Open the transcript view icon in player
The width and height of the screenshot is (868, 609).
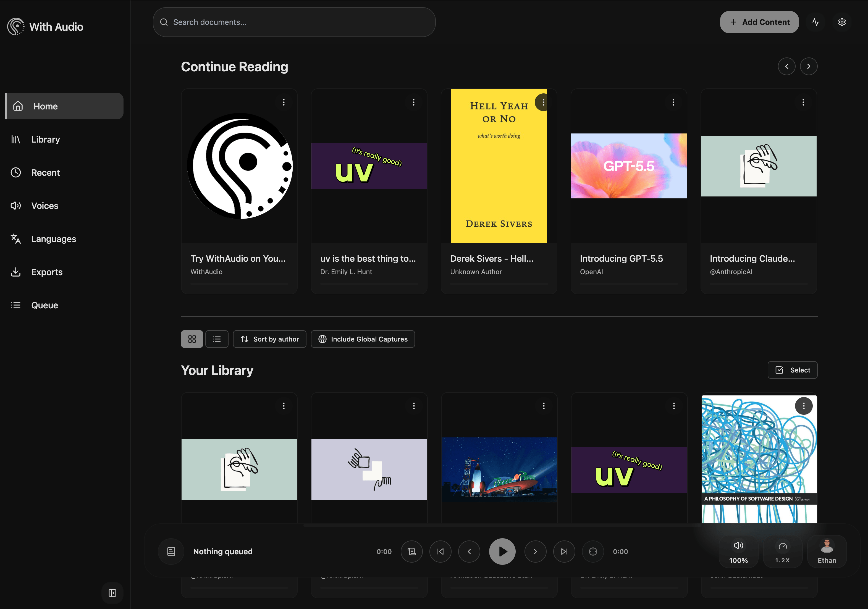(x=412, y=552)
